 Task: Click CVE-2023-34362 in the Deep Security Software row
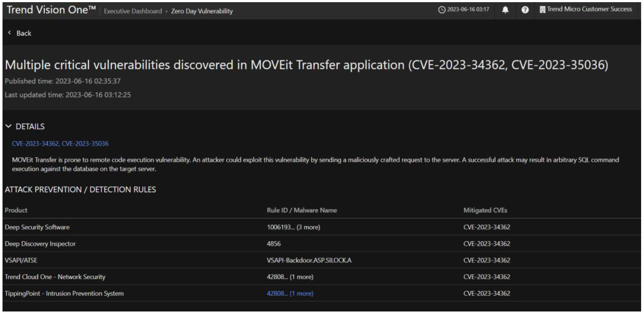pyautogui.click(x=487, y=227)
